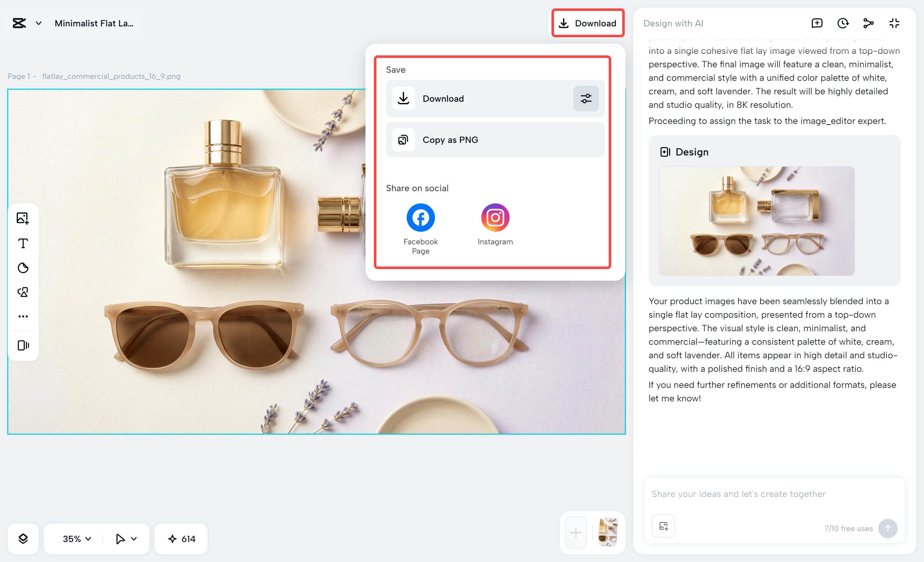Open the stickers tool in left sidebar
The image size is (924, 562).
23,267
